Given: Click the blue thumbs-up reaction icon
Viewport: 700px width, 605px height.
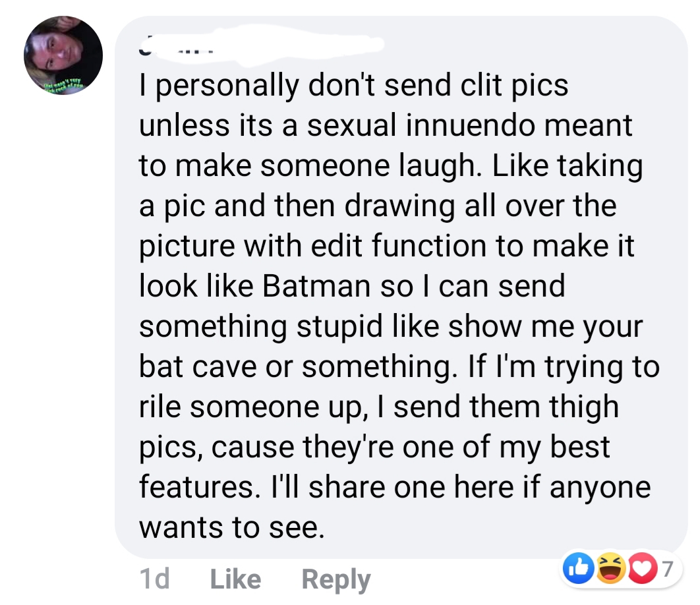Looking at the screenshot, I should [574, 566].
